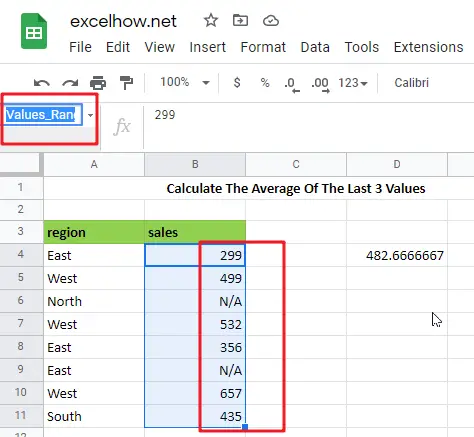Screen dimensions: 474x437
Task: Click the 'sales' header cell
Action: click(x=195, y=232)
